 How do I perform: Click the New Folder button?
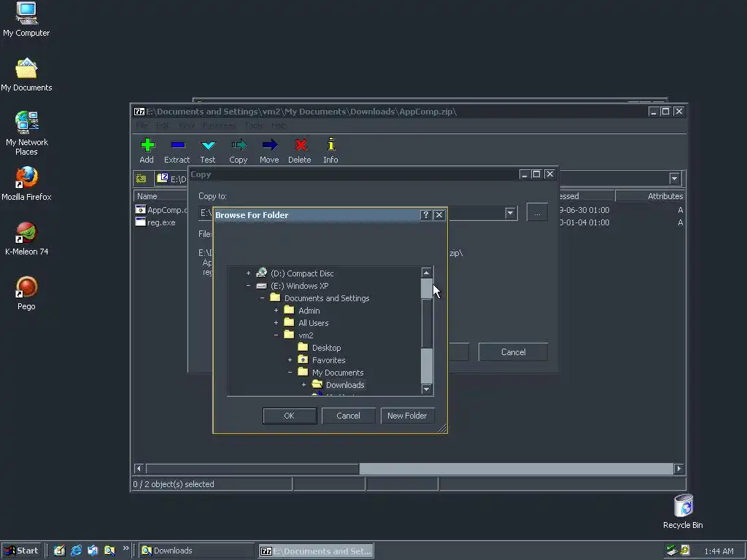tap(407, 416)
